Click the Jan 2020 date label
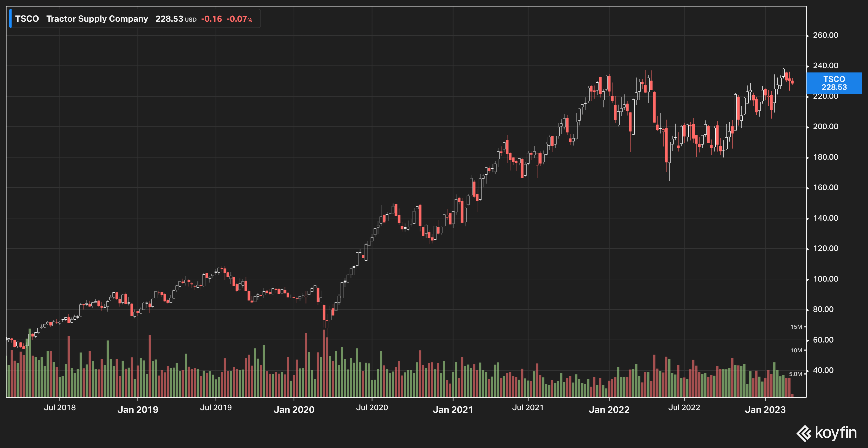Screen dimensions: 868x448 [294, 410]
